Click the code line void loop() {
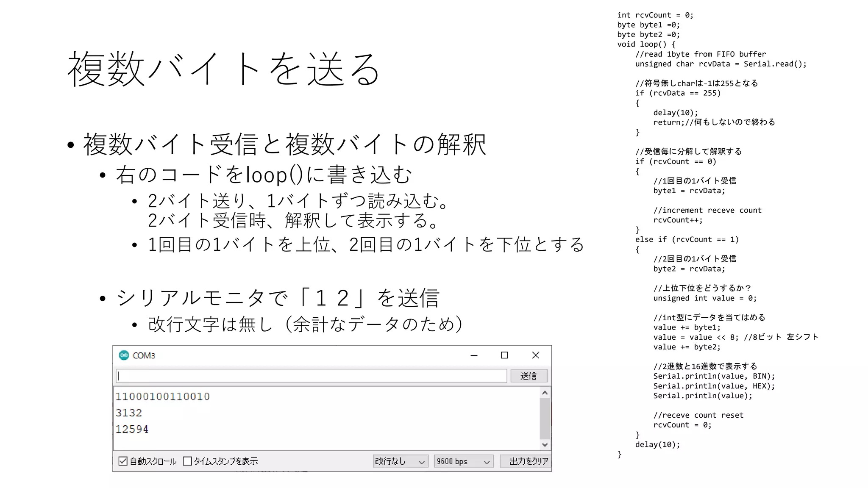Image resolution: width=868 pixels, height=488 pixels. [646, 44]
